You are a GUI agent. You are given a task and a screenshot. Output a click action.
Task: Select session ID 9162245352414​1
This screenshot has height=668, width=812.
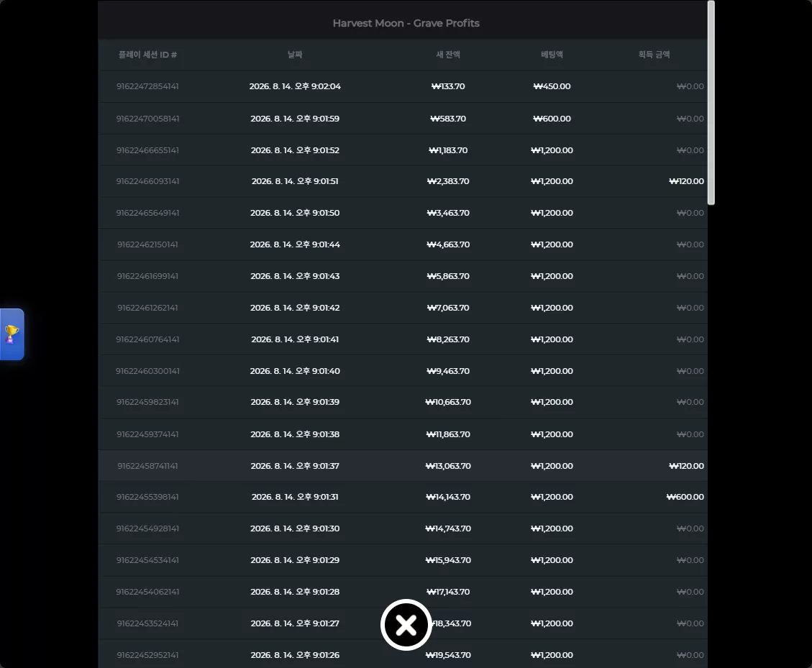147,623
